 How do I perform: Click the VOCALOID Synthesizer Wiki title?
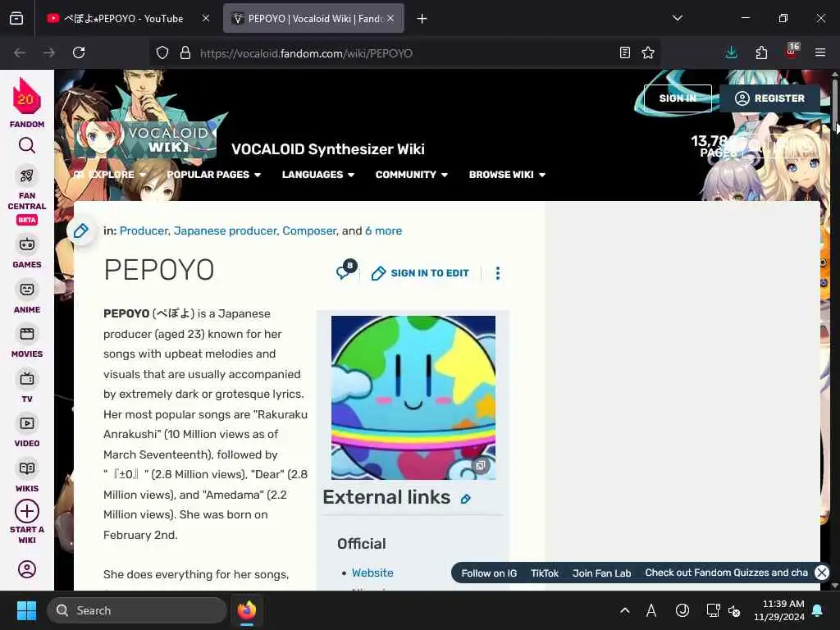[328, 149]
